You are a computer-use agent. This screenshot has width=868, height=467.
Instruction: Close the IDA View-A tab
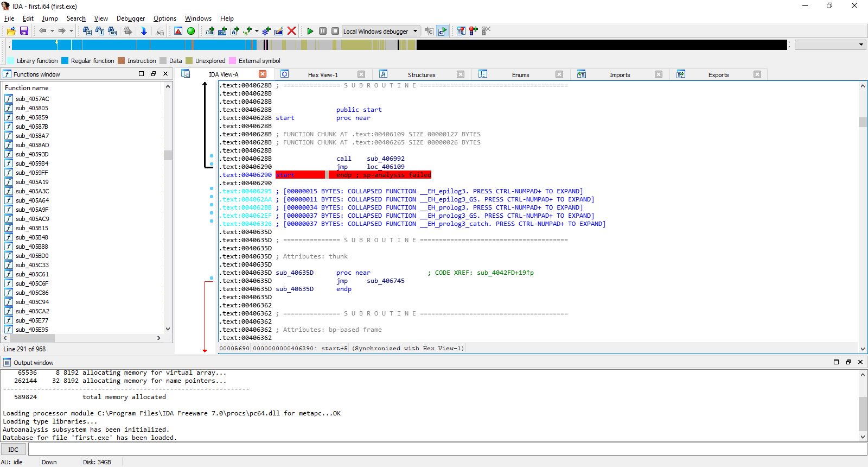(x=263, y=74)
